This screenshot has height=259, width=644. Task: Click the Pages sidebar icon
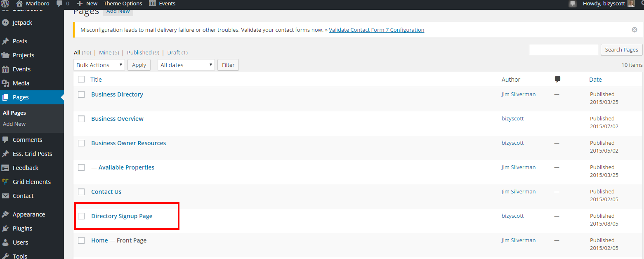tap(5, 97)
